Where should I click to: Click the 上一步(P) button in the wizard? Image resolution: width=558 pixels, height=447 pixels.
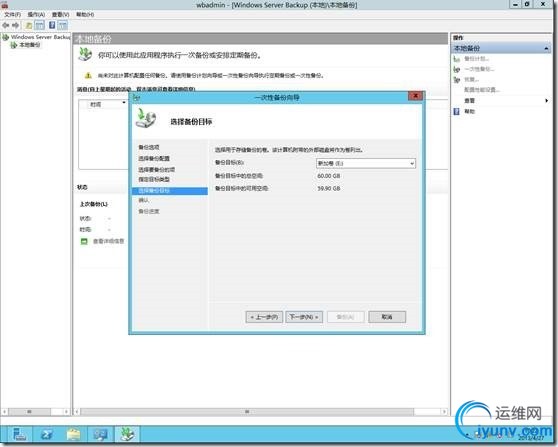click(x=264, y=317)
